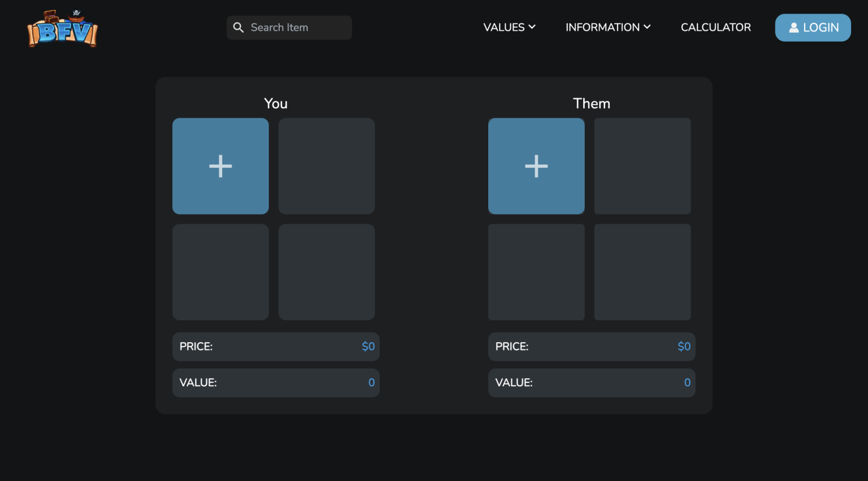Click the VALUE display under Them
The width and height of the screenshot is (868, 481).
(x=592, y=382)
